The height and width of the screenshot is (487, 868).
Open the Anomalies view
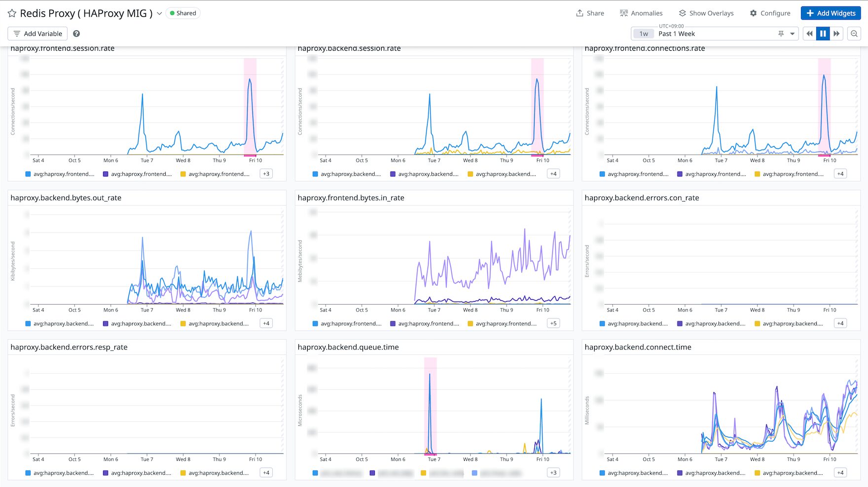[641, 13]
